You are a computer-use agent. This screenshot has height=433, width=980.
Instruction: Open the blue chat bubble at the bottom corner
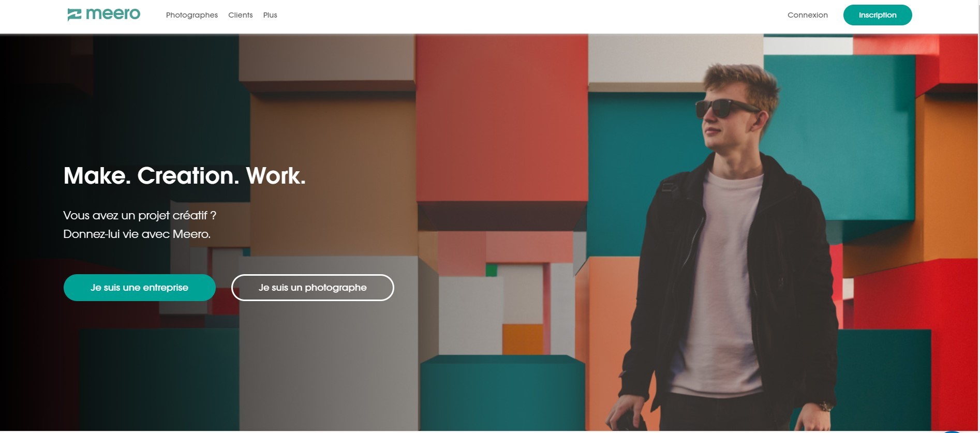point(951,431)
